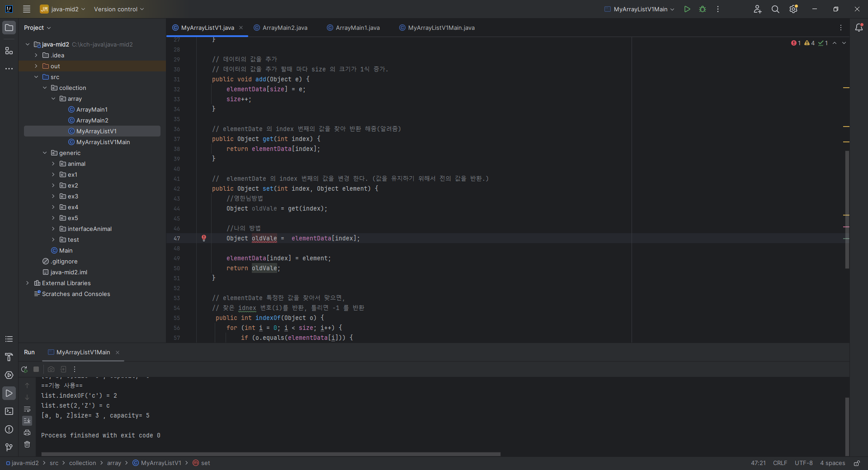This screenshot has height=470, width=868.
Task: Open the TODO list tool window
Action: [9, 339]
